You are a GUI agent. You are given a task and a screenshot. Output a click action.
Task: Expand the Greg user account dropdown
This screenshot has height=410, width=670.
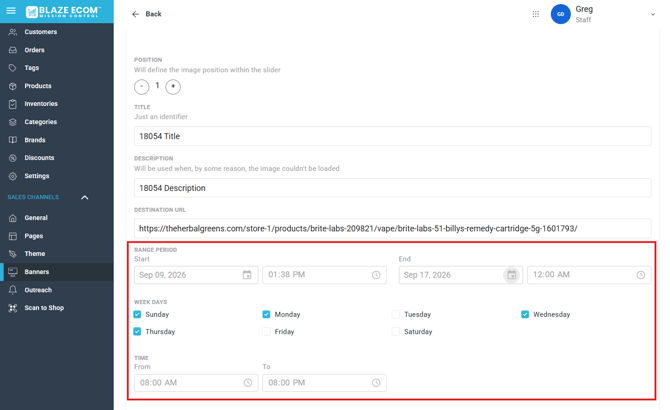point(652,14)
